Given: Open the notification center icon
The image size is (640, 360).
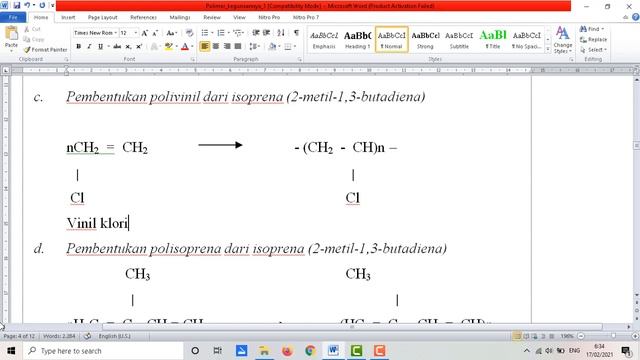Looking at the screenshot, I should (x=626, y=351).
